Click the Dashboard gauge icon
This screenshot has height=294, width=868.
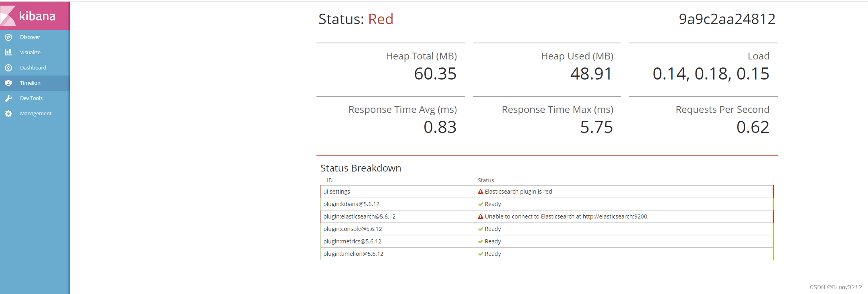pyautogui.click(x=8, y=68)
